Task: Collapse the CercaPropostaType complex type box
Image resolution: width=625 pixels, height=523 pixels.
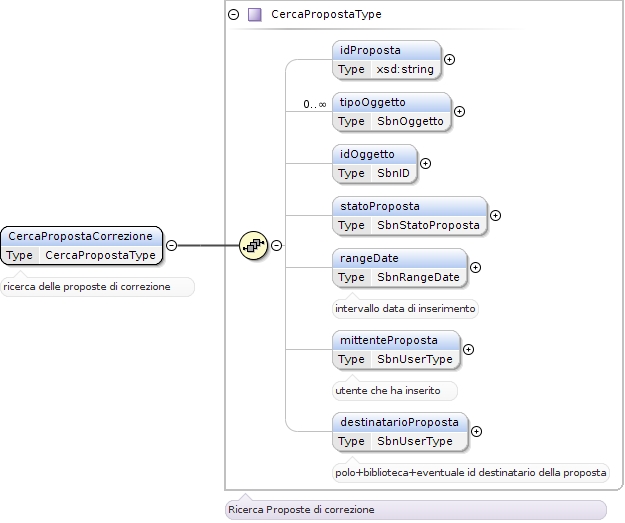Action: tap(234, 15)
